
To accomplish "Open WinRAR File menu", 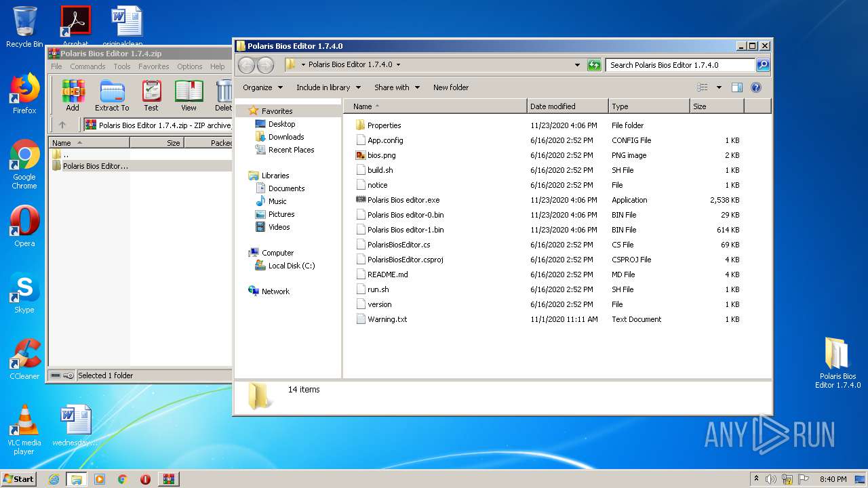I will click(56, 66).
